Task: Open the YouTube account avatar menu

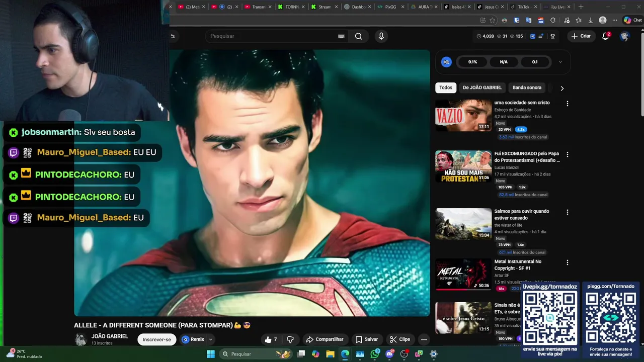Action: [x=624, y=36]
